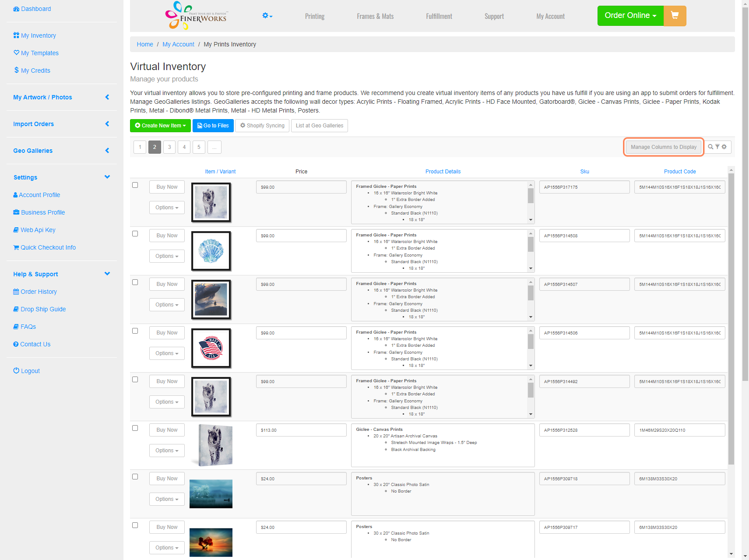Click the Go to Files button

coord(213,126)
